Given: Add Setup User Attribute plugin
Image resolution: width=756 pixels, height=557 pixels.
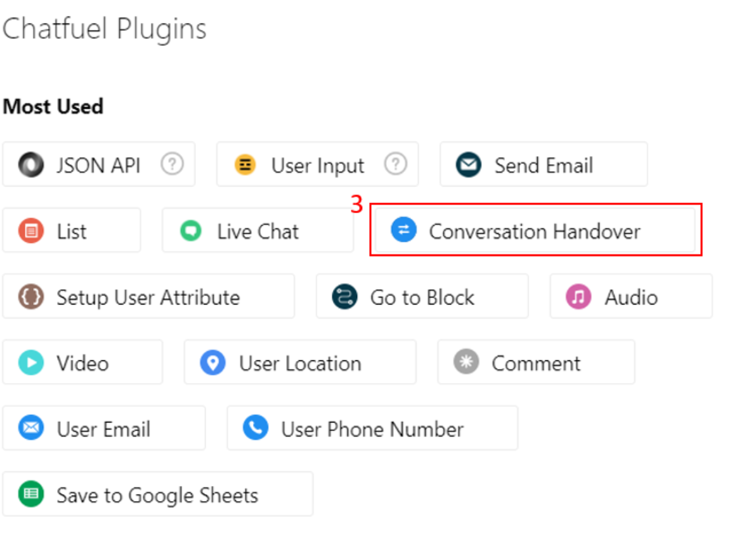Looking at the screenshot, I should coord(148,296).
